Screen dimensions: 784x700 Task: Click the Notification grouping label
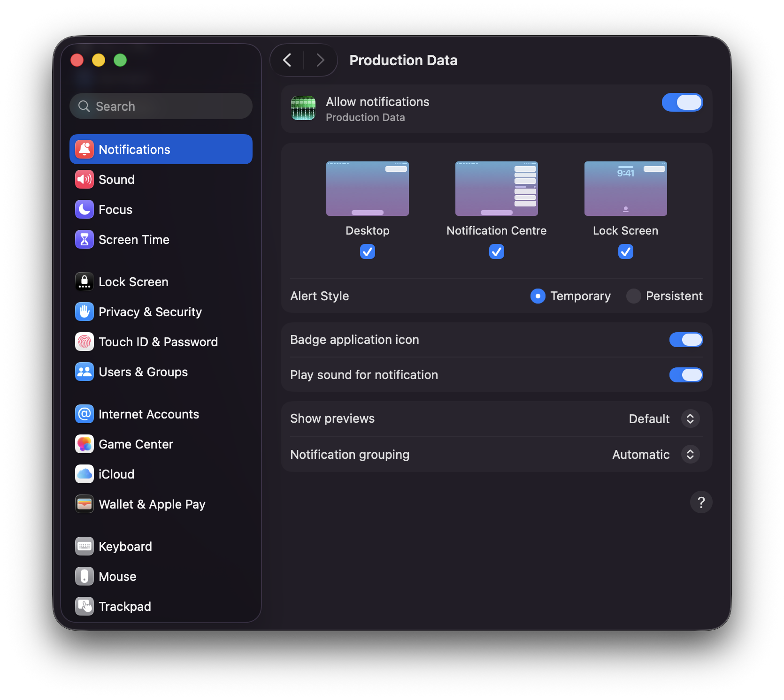coord(350,455)
